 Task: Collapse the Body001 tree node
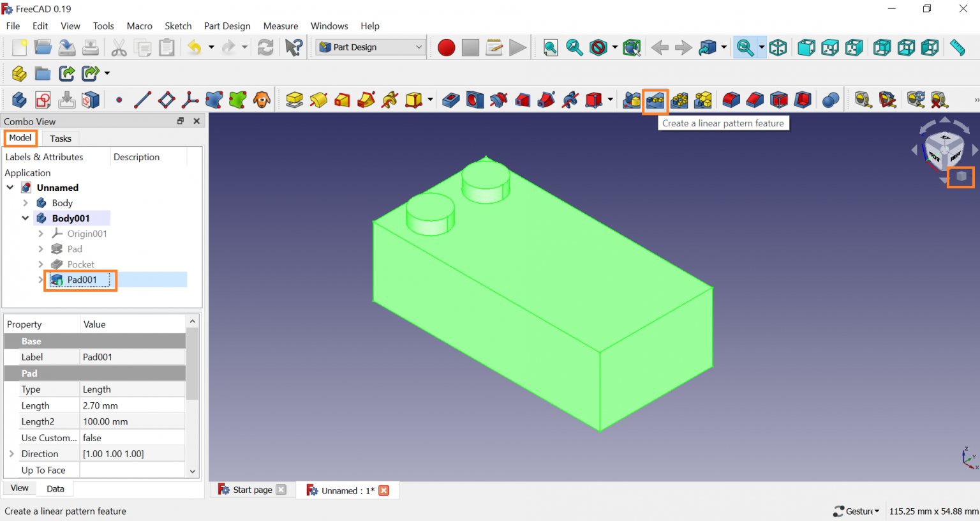[26, 218]
